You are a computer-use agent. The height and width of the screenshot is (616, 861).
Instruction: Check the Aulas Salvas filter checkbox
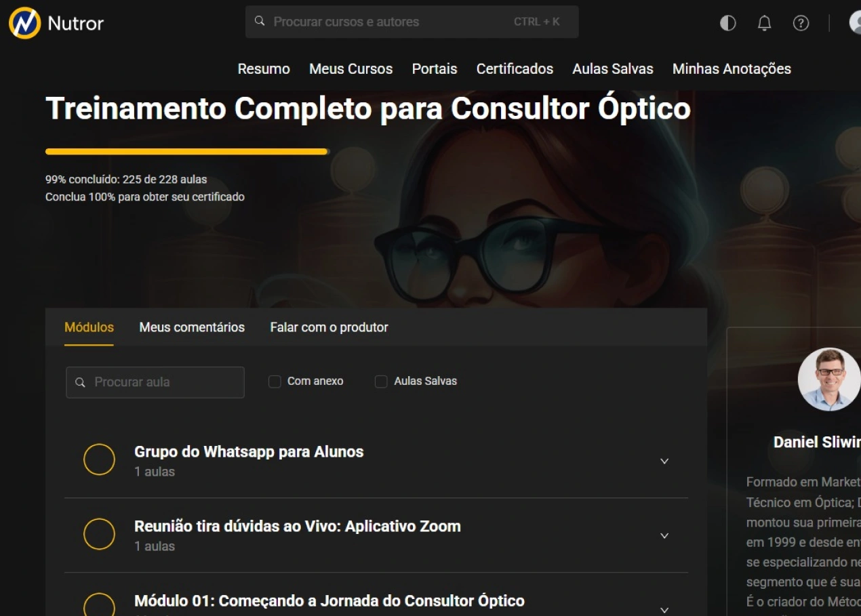click(381, 382)
